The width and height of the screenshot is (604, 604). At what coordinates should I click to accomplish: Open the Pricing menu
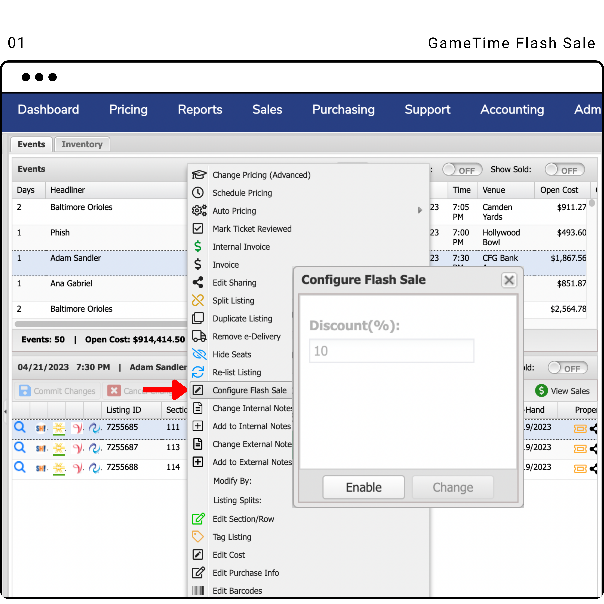click(128, 110)
